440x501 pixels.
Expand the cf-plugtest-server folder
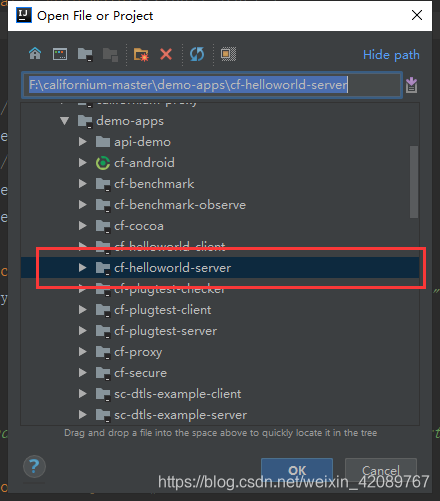coord(83,331)
